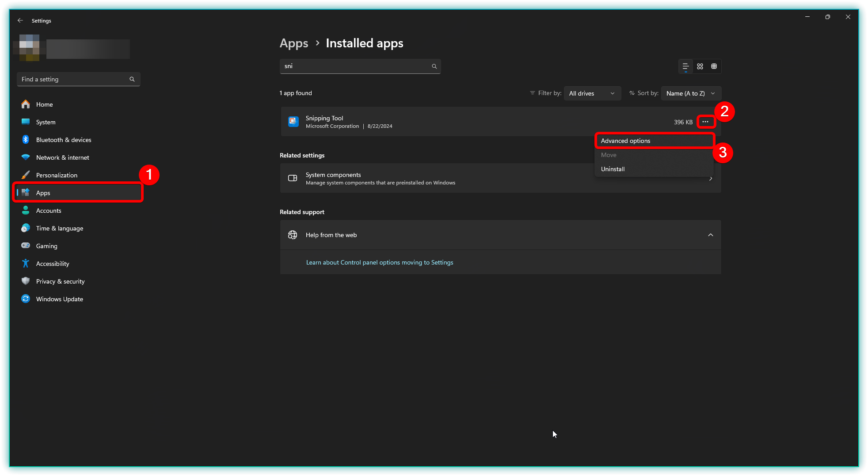Click the Find a setting search field
Image resolution: width=868 pixels, height=476 pixels.
[x=73, y=79]
